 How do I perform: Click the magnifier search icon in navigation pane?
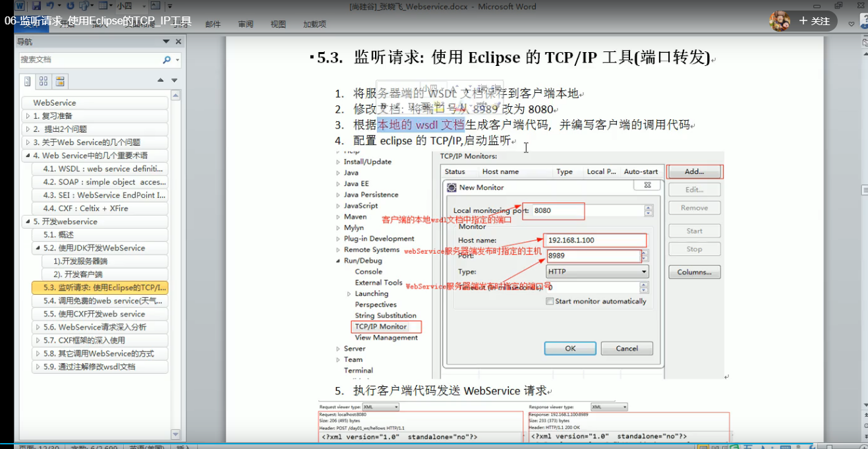[167, 59]
